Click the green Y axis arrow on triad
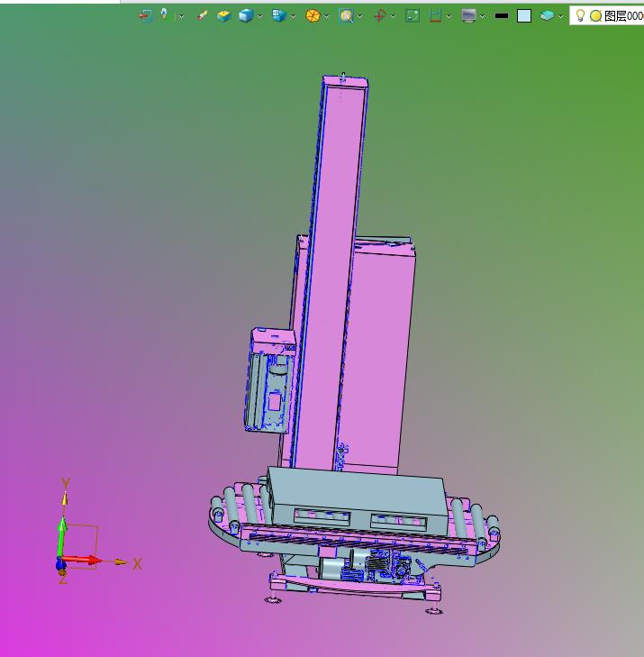The image size is (644, 657). (x=62, y=537)
